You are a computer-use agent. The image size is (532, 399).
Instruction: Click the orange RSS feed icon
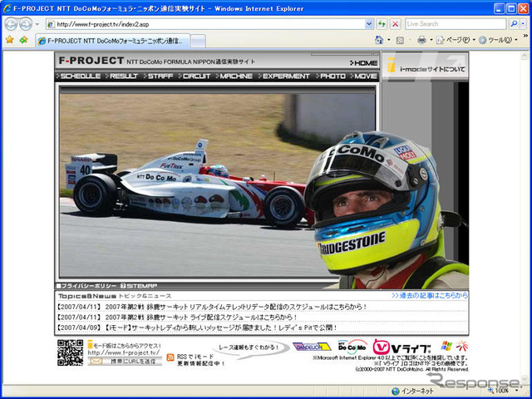click(x=170, y=357)
